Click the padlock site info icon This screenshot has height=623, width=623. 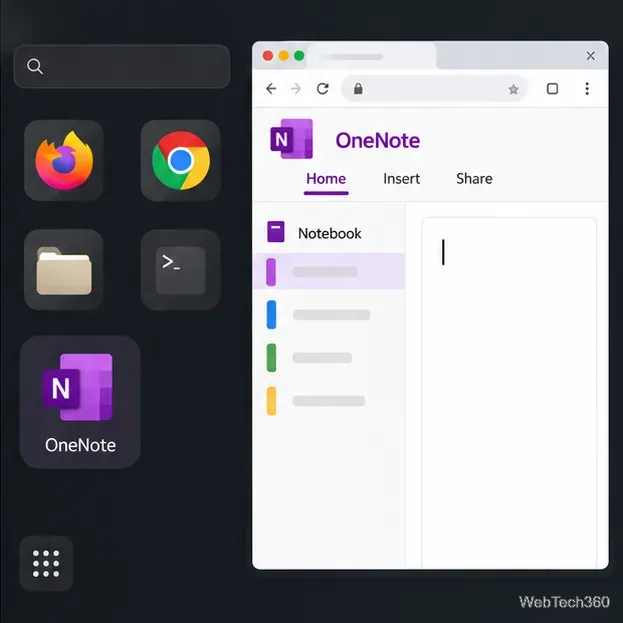(358, 88)
